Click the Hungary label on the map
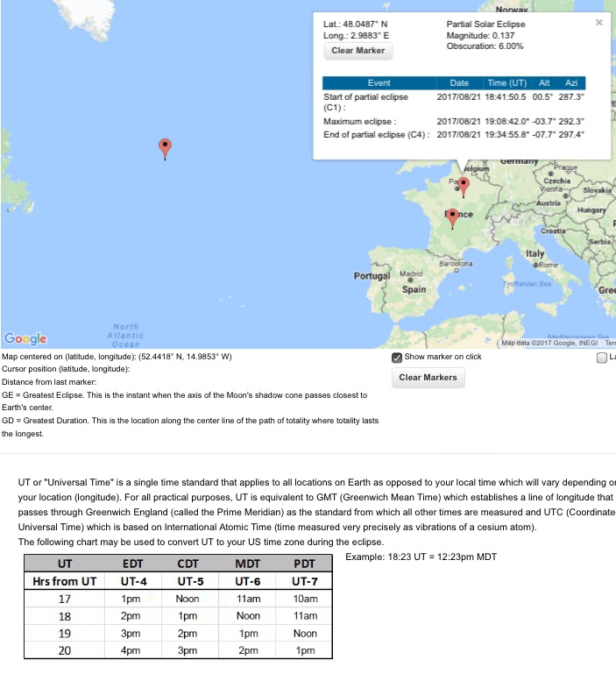The height and width of the screenshot is (681, 616). tap(591, 210)
